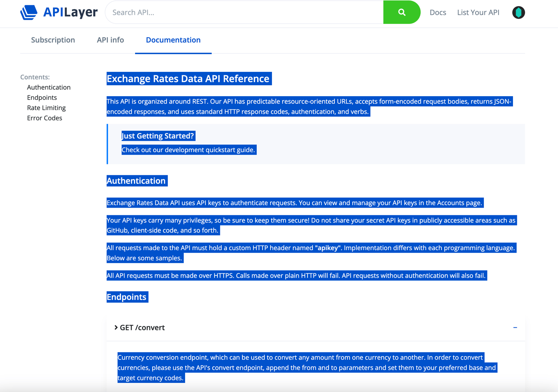Toggle the GET /convert chevron arrow
Image resolution: width=558 pixels, height=392 pixels.
pos(116,327)
